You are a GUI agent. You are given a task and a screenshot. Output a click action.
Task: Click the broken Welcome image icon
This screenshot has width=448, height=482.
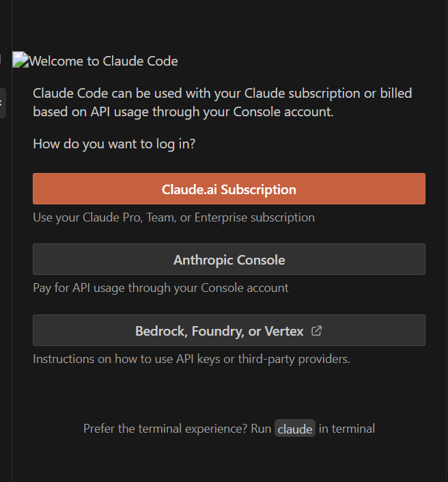tap(20, 61)
